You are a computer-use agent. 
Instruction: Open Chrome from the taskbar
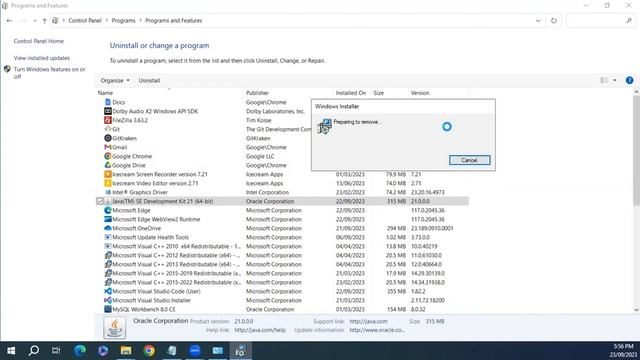(x=149, y=350)
